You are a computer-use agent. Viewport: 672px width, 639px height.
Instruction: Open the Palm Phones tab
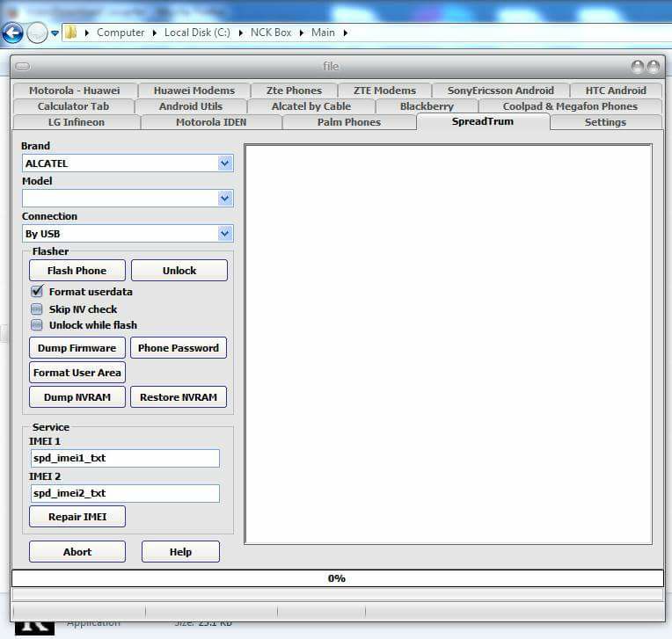click(349, 122)
